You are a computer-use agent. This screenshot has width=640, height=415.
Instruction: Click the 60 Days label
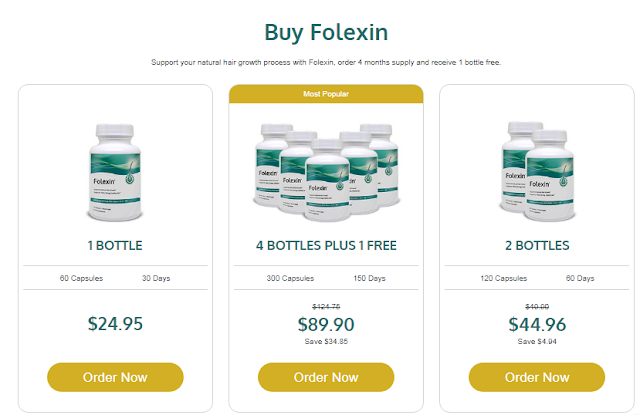pyautogui.click(x=580, y=277)
